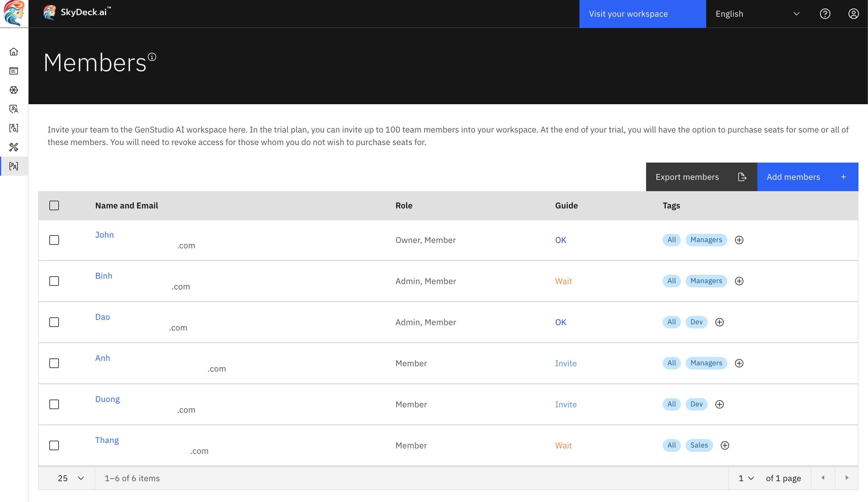The height and width of the screenshot is (502, 868).
Task: Select the active Members sidebar icon
Action: pyautogui.click(x=14, y=166)
